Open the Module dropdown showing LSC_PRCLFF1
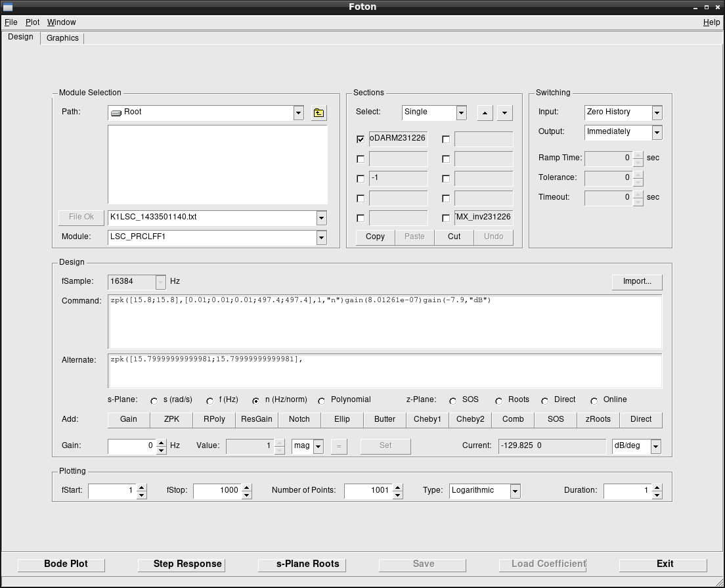The width and height of the screenshot is (725, 588). pos(321,238)
